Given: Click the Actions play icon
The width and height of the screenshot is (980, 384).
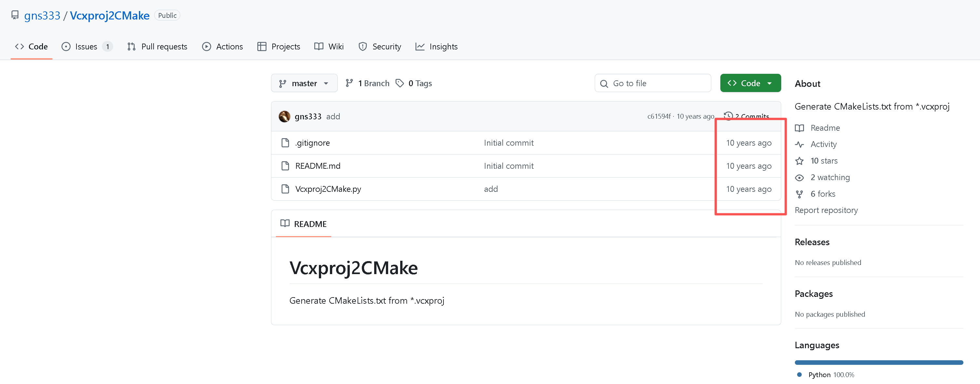Looking at the screenshot, I should pos(207,46).
